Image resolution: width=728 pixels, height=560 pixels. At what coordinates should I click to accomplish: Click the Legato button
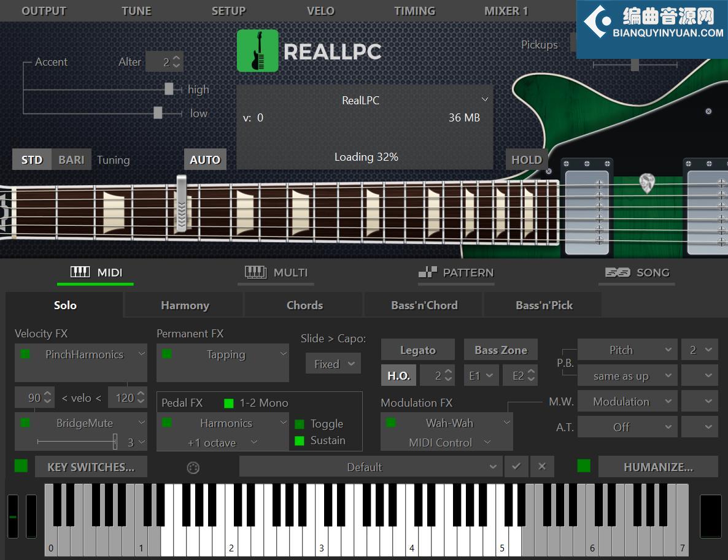[418, 350]
